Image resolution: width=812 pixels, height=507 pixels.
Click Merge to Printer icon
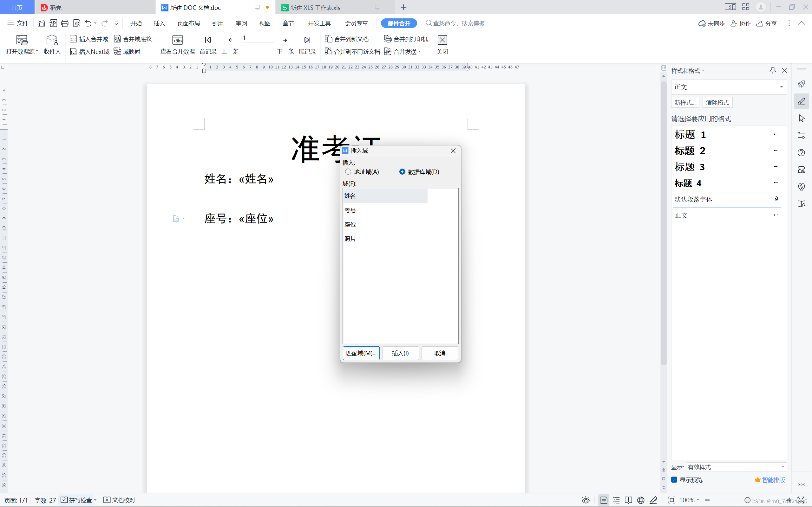point(388,39)
